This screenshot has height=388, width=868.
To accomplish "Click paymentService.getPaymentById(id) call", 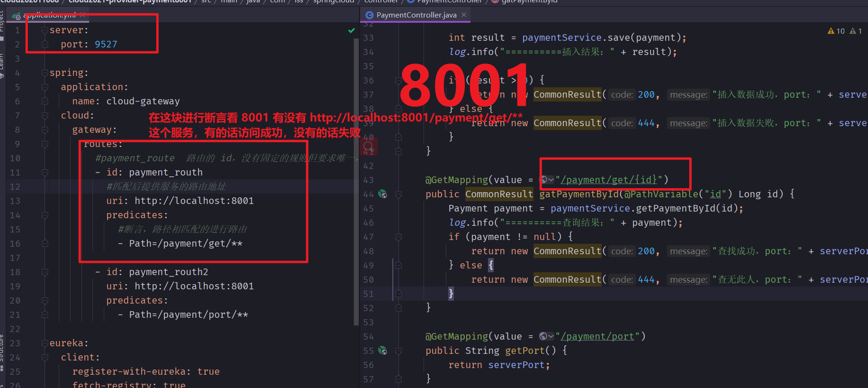I will click(644, 208).
